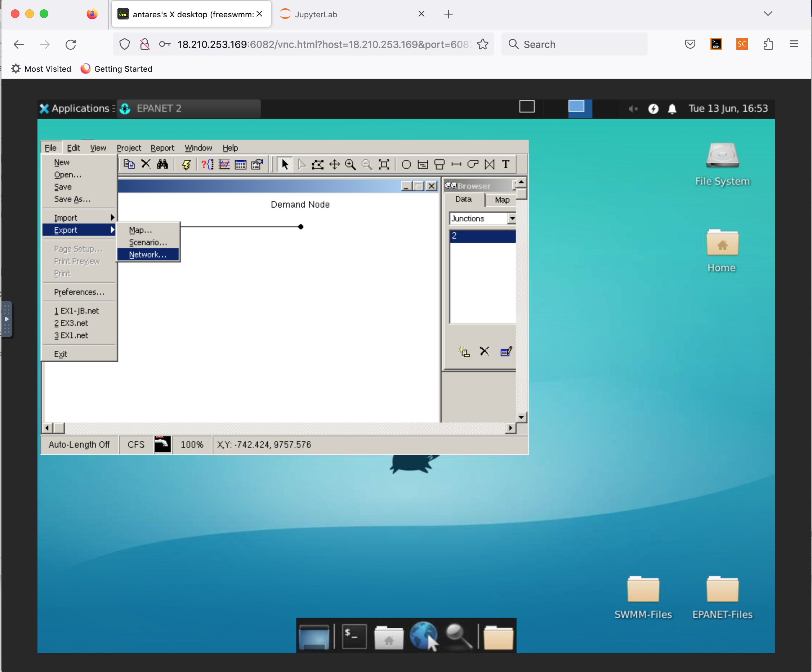
Task: Choose Network... from Export submenu
Action: point(148,255)
